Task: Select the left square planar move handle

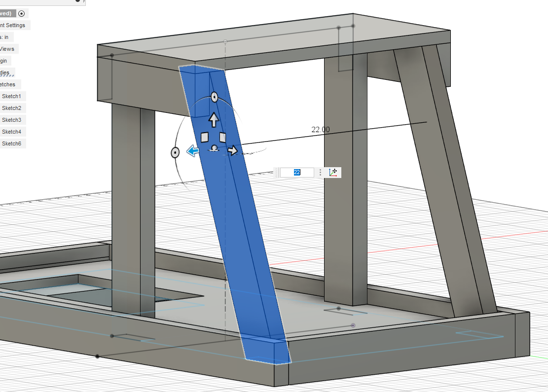Action: (205, 137)
